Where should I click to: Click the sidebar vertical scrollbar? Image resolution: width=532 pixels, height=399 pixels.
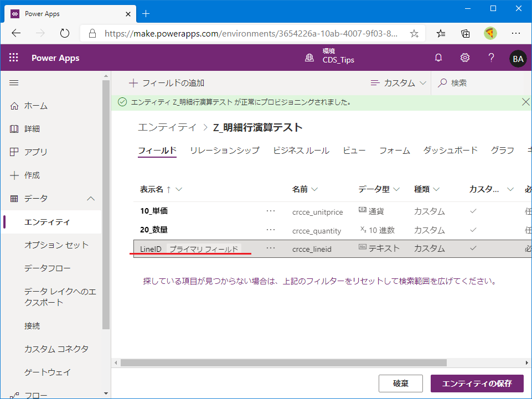106,205
